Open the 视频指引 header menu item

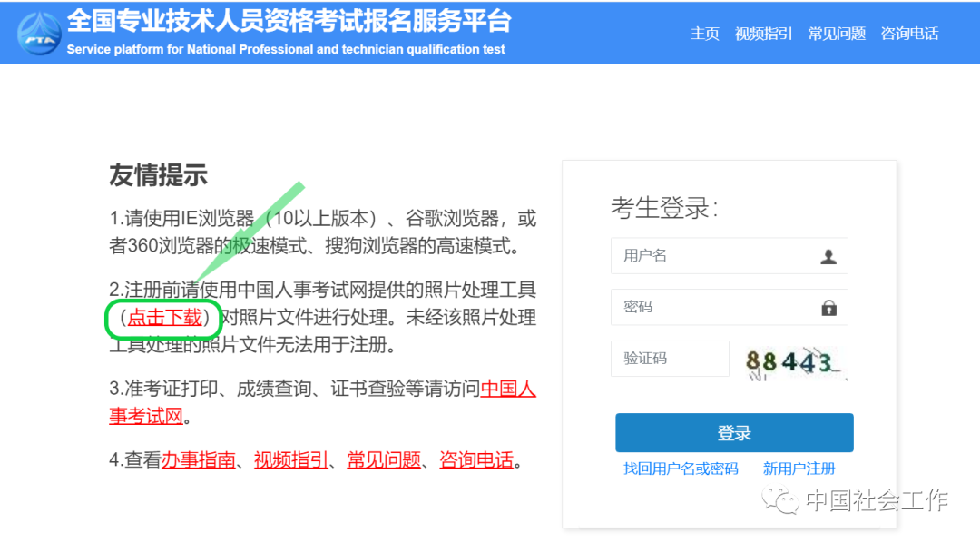click(x=763, y=34)
